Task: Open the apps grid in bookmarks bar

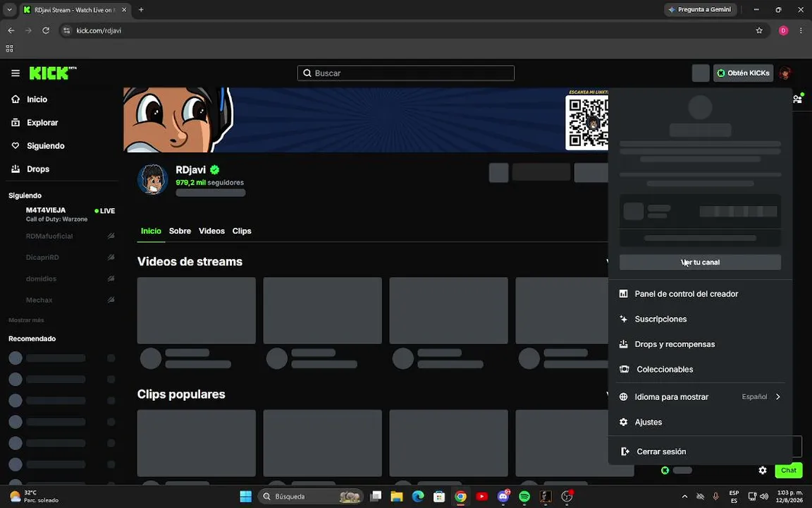Action: (x=9, y=48)
